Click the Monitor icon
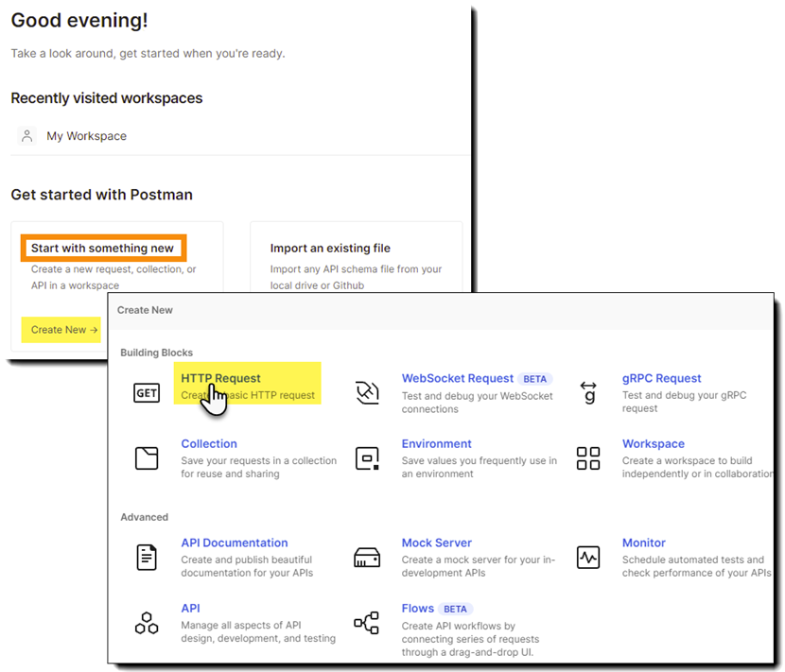Screen dimensions: 785x672 [588, 557]
